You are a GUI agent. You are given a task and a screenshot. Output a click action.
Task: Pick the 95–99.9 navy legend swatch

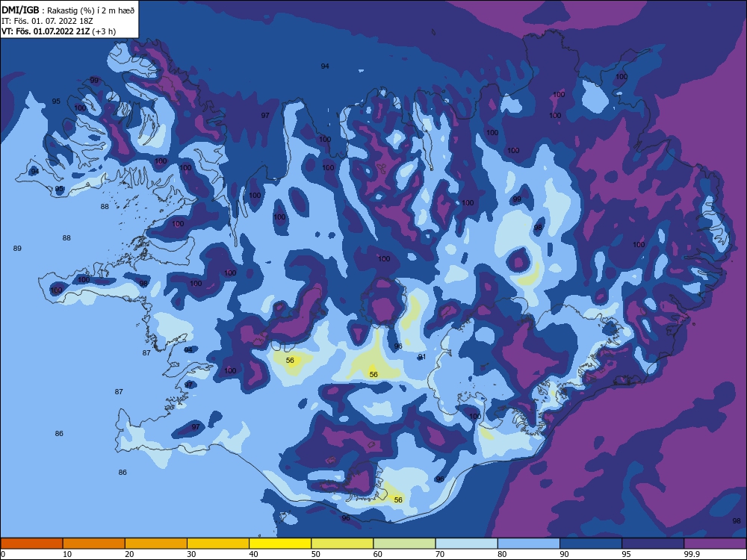pos(653,544)
